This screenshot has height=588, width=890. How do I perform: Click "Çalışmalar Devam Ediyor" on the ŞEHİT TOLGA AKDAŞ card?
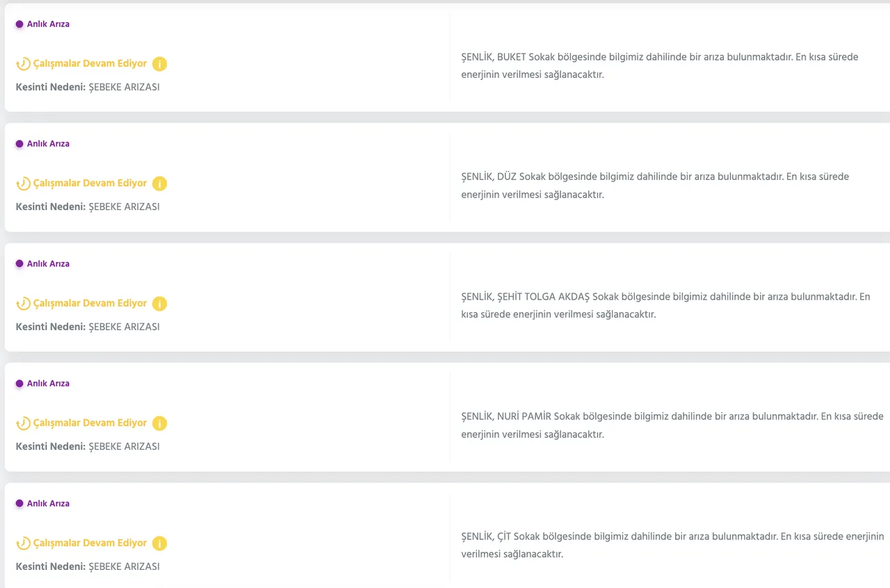pyautogui.click(x=90, y=303)
